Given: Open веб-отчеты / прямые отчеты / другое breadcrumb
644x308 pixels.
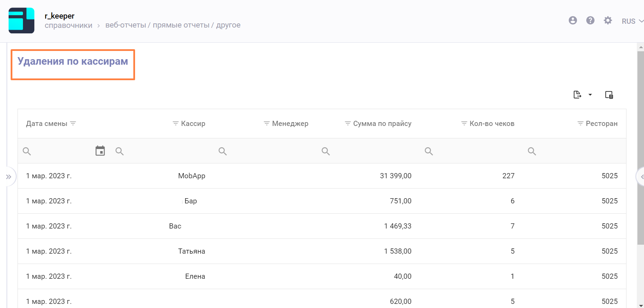Looking at the screenshot, I should 173,25.
